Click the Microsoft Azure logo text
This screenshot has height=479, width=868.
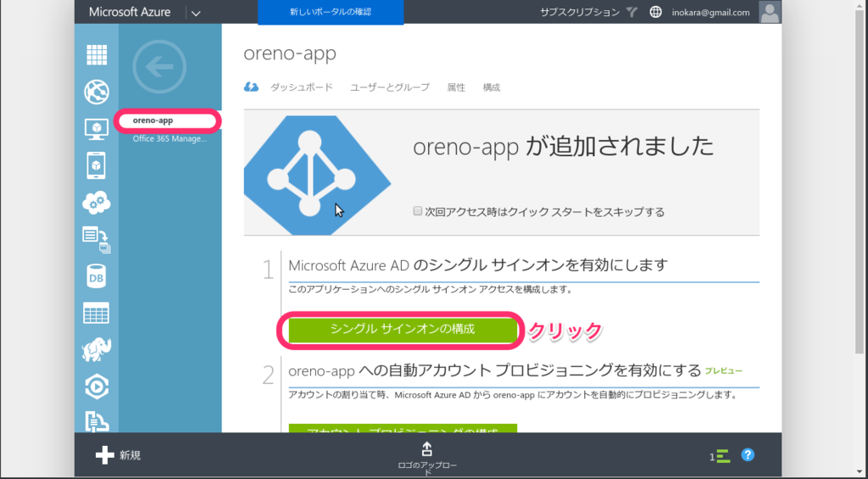pyautogui.click(x=130, y=12)
